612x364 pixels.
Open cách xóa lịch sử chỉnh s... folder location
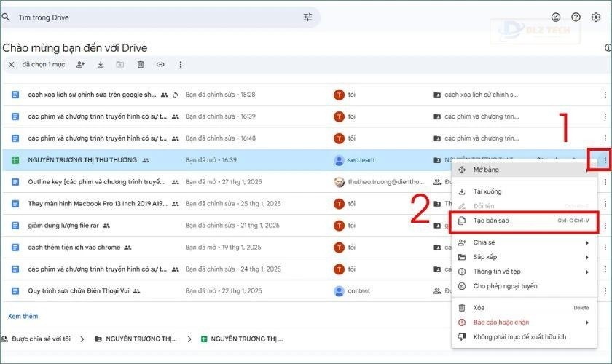click(476, 95)
